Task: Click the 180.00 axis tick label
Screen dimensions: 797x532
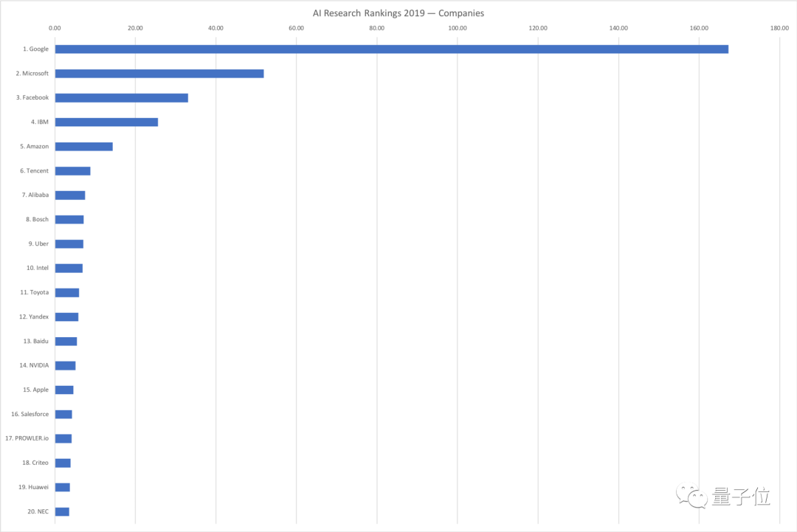Action: pos(779,29)
